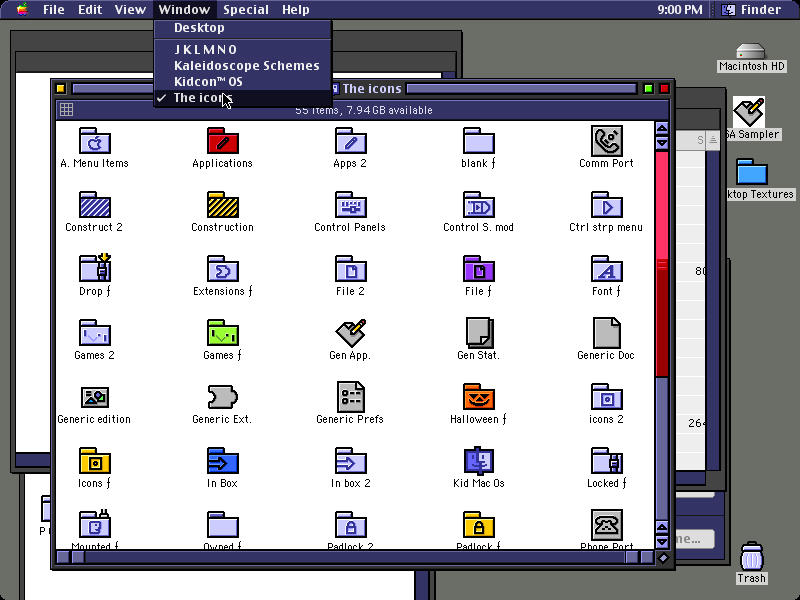Screen dimensions: 800x600
Task: Open the Apple menu
Action: tap(22, 10)
